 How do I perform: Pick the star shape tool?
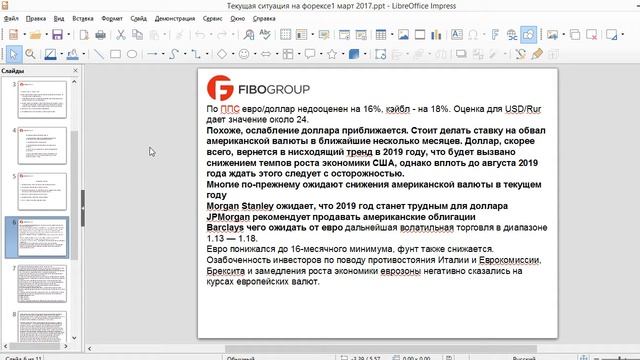pyautogui.click(x=332, y=54)
